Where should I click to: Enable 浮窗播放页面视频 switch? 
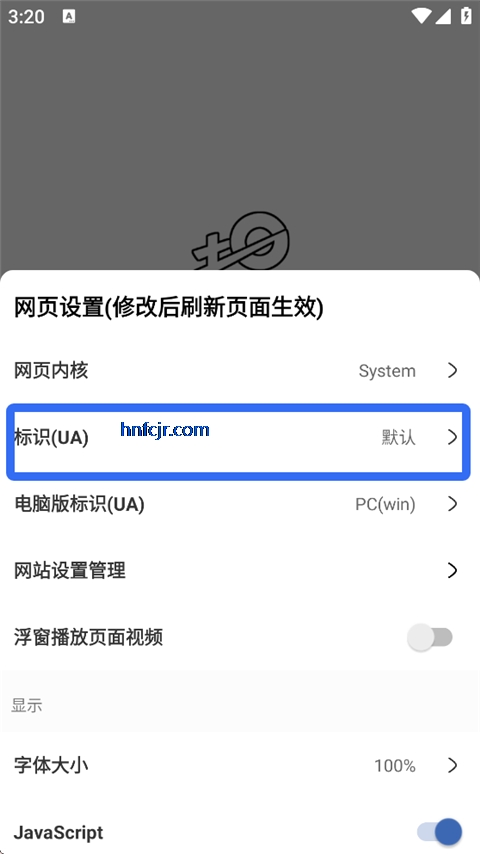coord(430,637)
